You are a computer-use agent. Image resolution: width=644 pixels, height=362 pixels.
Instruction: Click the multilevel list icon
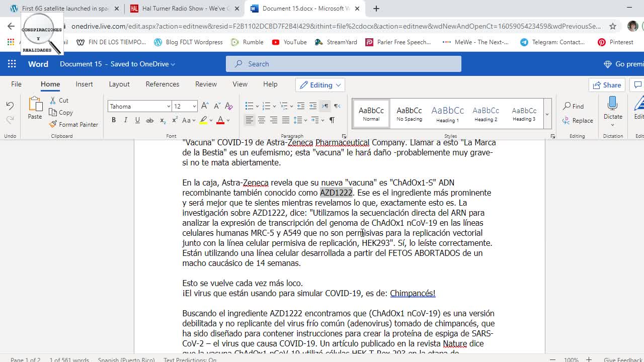coord(284,106)
